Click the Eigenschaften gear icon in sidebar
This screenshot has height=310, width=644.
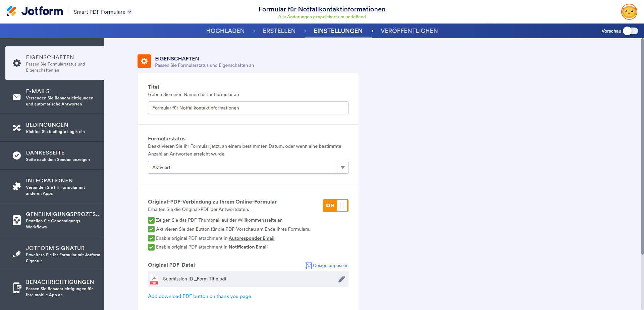click(x=17, y=63)
